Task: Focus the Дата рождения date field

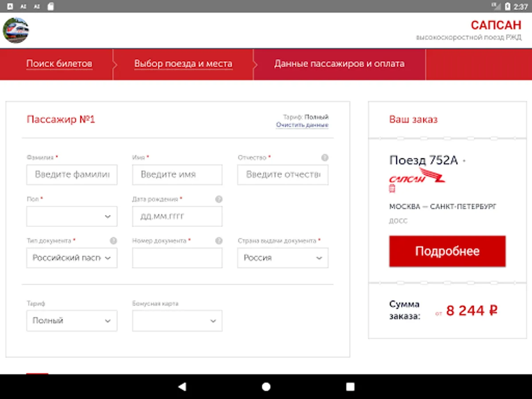Action: (x=177, y=216)
